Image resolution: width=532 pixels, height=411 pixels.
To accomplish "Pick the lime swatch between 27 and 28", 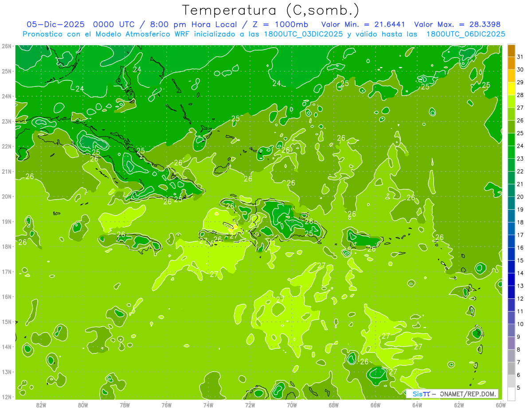I will [x=511, y=101].
